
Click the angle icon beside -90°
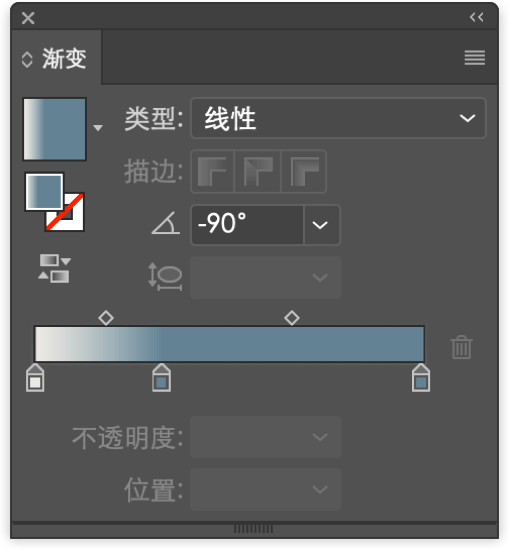[166, 223]
